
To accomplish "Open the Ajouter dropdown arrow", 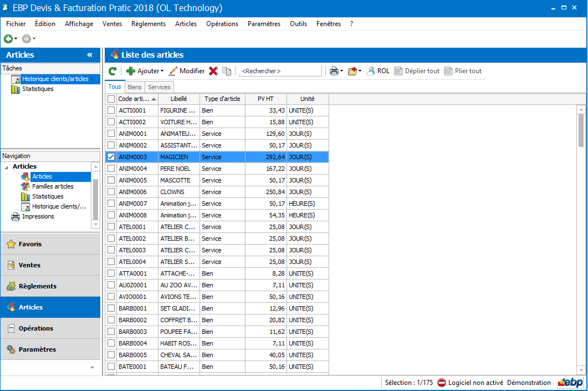I will point(161,70).
